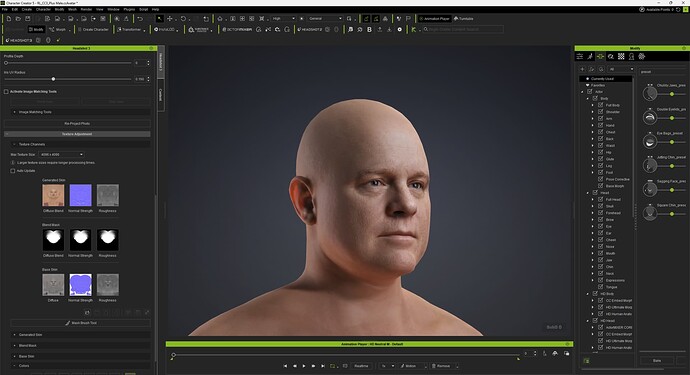Click the Animation Player button
The height and width of the screenshot is (375, 690).
pos(434,18)
